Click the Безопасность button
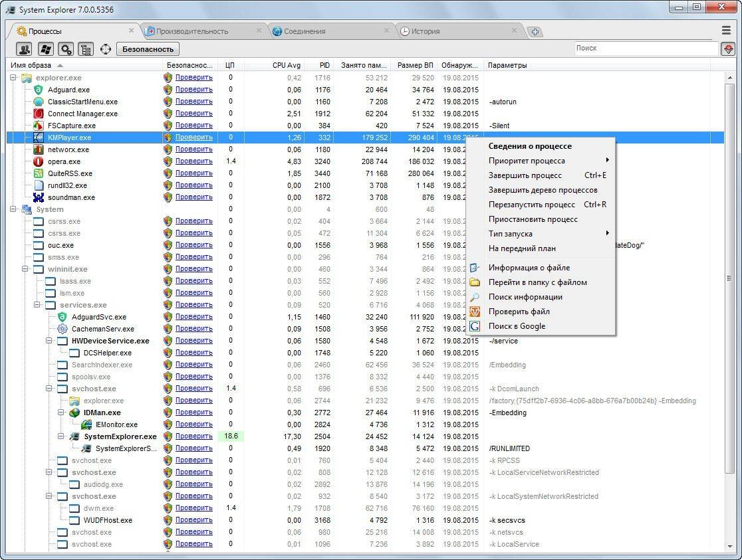This screenshot has height=560, width=742. coord(148,48)
